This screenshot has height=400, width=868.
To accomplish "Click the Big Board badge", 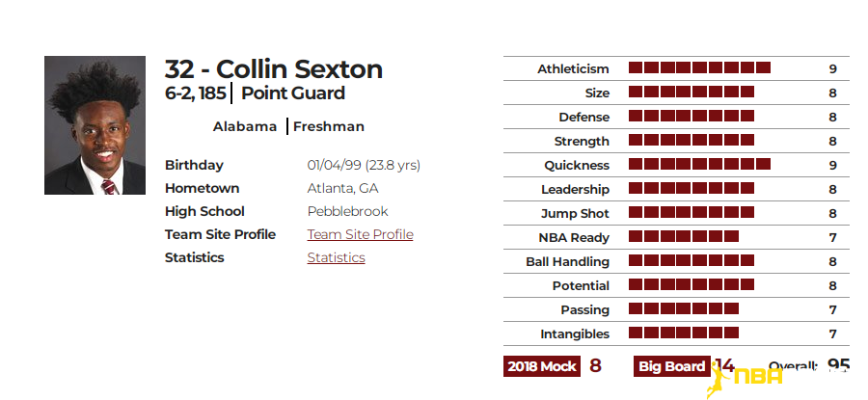I will [x=672, y=366].
